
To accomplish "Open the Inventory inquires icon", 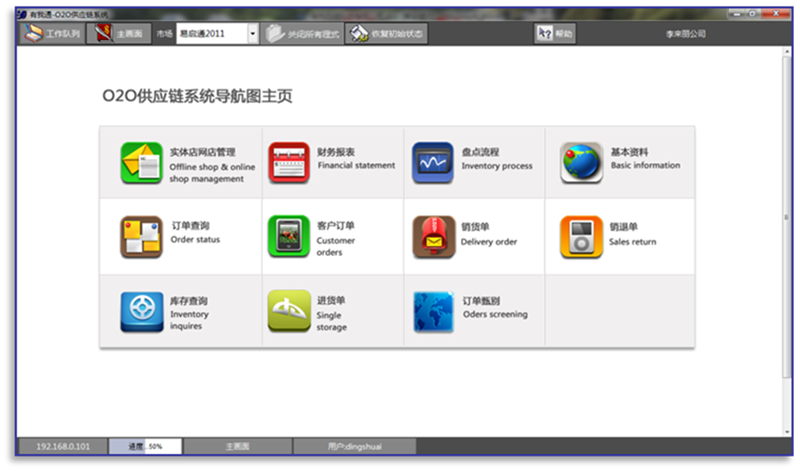I will [x=141, y=311].
